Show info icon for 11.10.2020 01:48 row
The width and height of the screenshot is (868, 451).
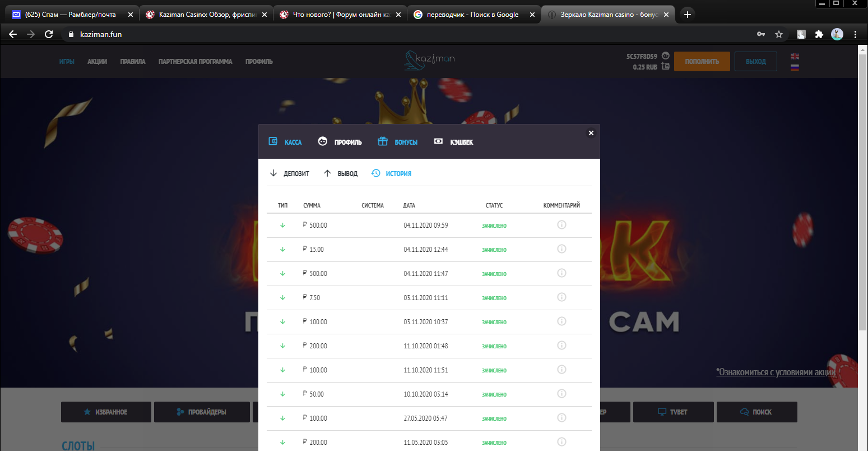pos(561,346)
